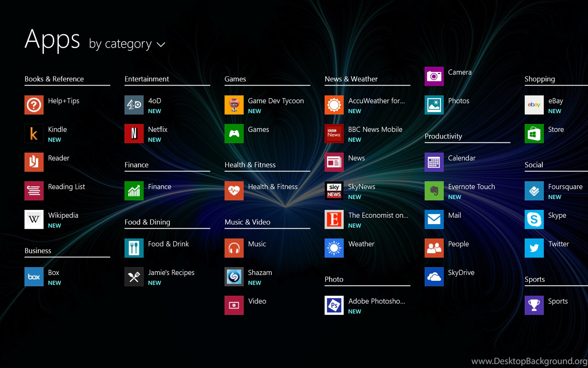Screen dimensions: 588x368
Task: Open the People app icon
Action: click(x=434, y=248)
